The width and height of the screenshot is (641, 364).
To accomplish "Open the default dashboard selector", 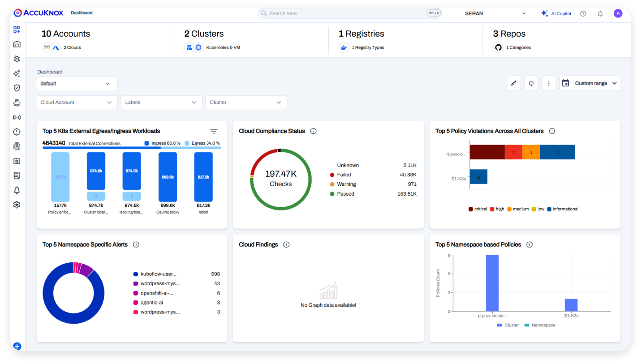I will [76, 83].
